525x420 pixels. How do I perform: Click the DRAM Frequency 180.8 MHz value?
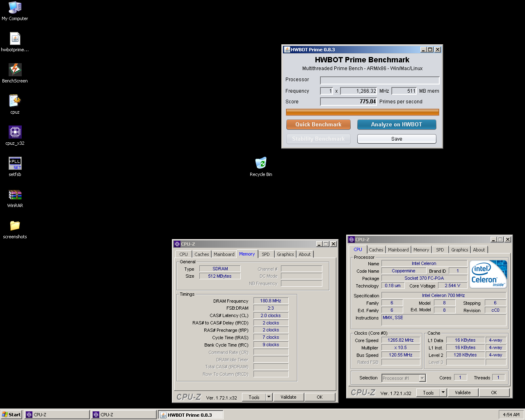click(x=271, y=301)
